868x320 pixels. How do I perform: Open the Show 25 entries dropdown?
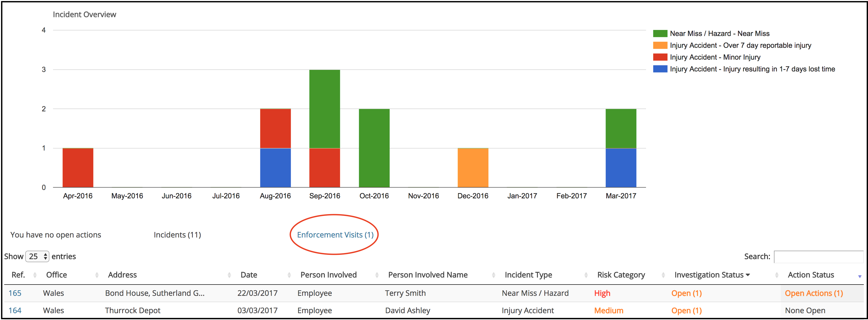37,256
